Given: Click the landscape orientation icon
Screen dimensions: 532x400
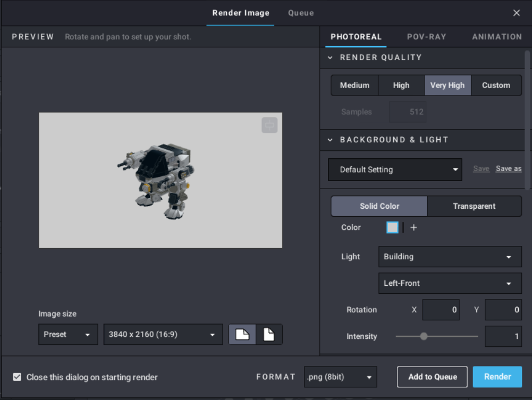Looking at the screenshot, I should (242, 334).
